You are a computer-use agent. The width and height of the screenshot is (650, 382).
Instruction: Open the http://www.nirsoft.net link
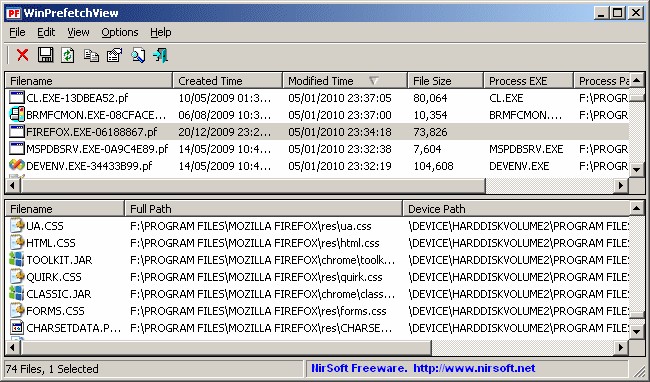coord(474,368)
